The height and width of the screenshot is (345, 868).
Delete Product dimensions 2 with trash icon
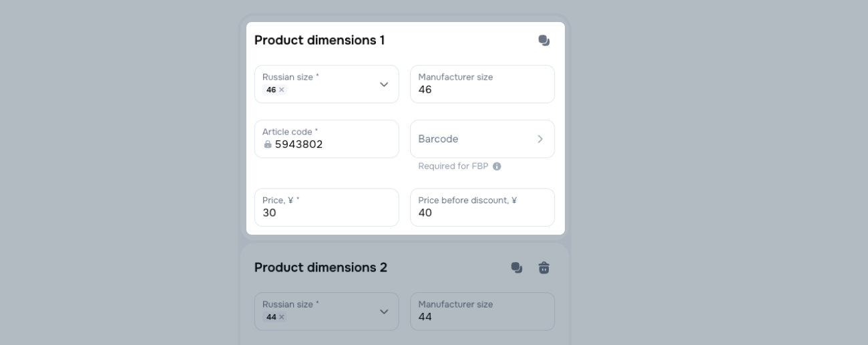point(544,268)
